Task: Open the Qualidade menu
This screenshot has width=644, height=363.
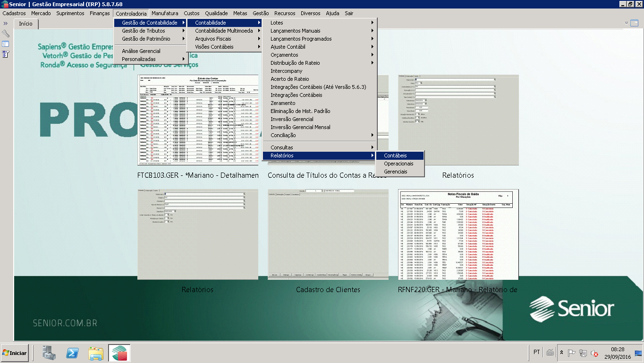Action: (216, 13)
